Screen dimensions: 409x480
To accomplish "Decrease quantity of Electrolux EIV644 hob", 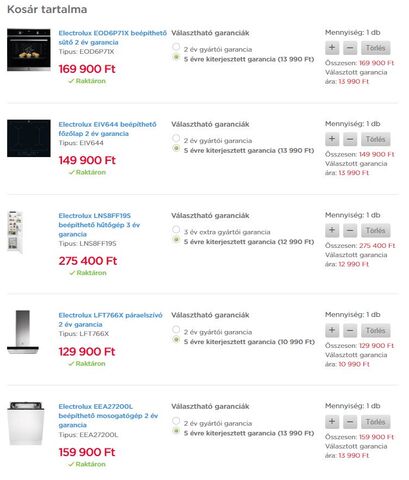I will pos(350,139).
